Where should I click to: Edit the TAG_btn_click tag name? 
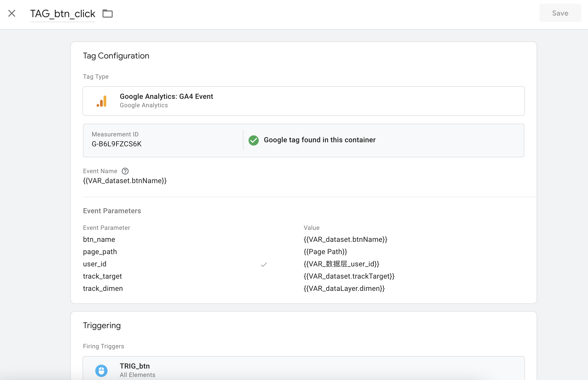(63, 14)
